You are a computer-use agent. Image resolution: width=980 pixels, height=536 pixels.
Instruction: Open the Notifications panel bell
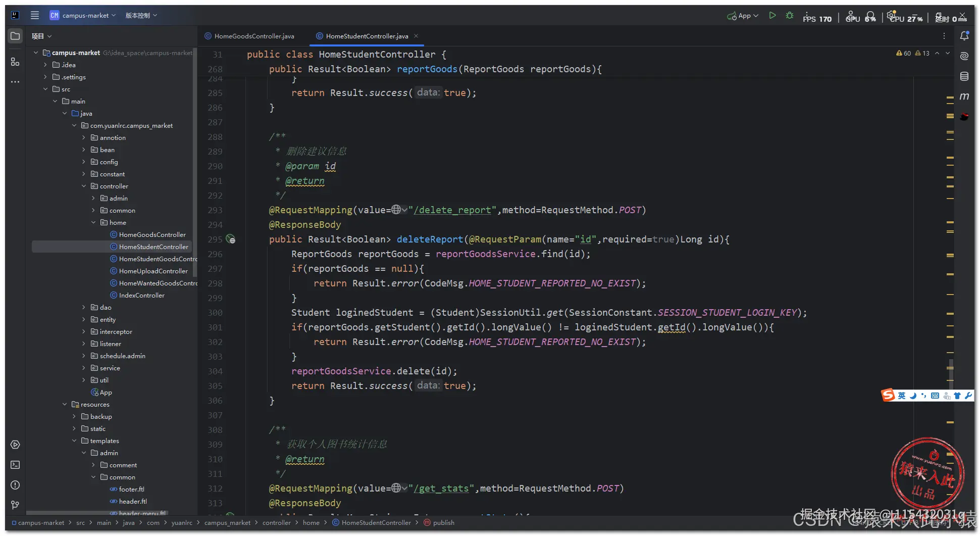964,36
